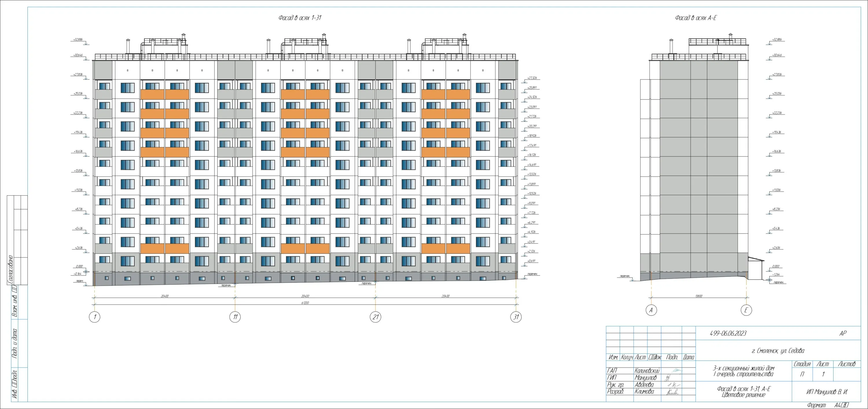Click the elevation mark '+7.726'
This screenshot has width=868, height=409.
[x=532, y=213]
